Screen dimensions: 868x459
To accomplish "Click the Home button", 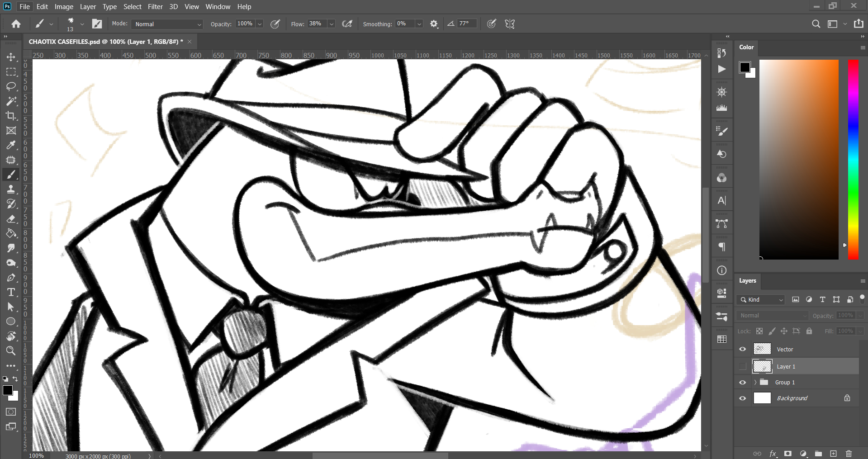I will [16, 24].
